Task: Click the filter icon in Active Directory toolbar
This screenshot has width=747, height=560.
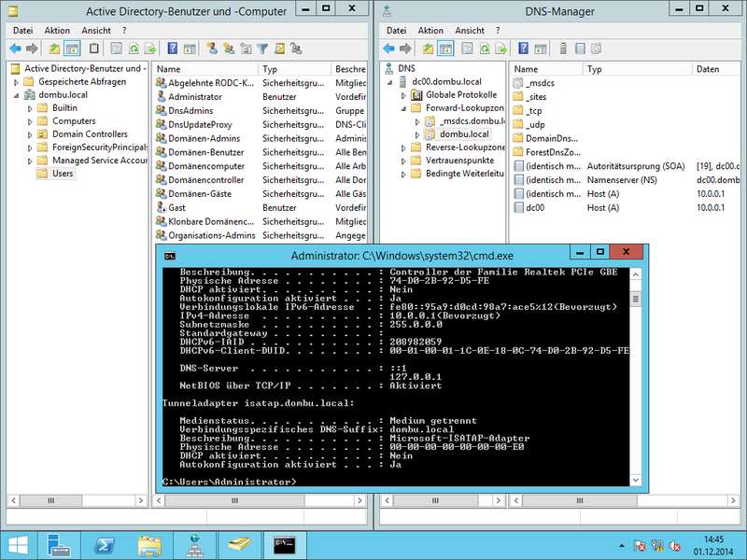Action: [x=262, y=48]
